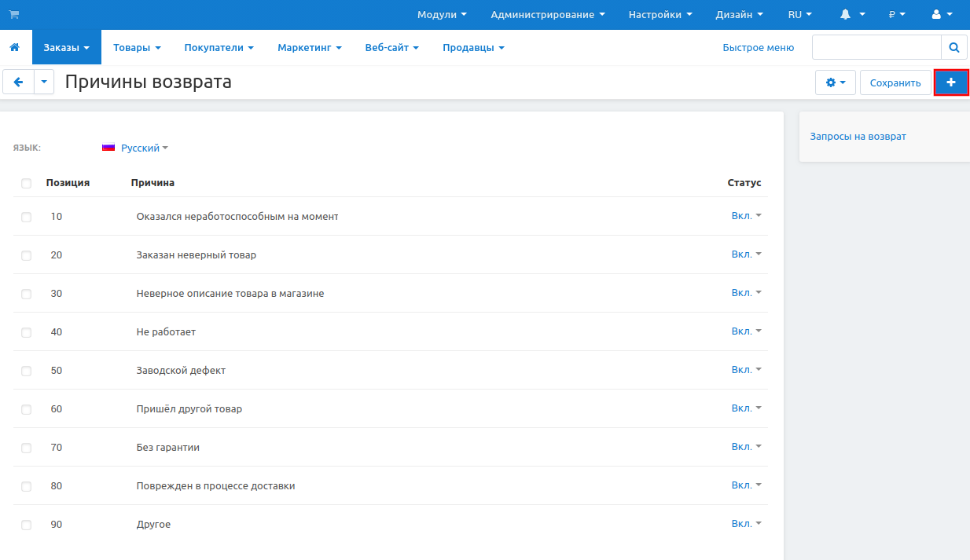The height and width of the screenshot is (560, 970).
Task: Click the shopping cart icon in top bar
Action: coord(13,15)
